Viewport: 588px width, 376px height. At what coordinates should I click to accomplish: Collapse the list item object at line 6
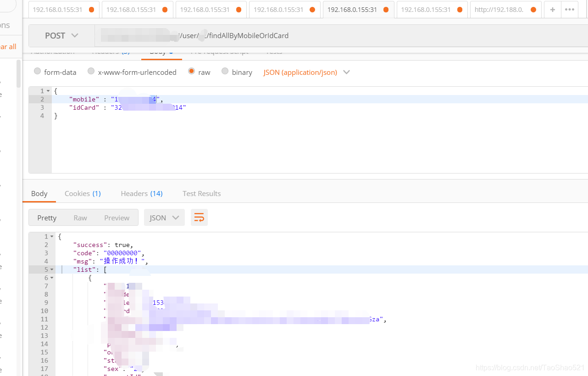(x=52, y=278)
